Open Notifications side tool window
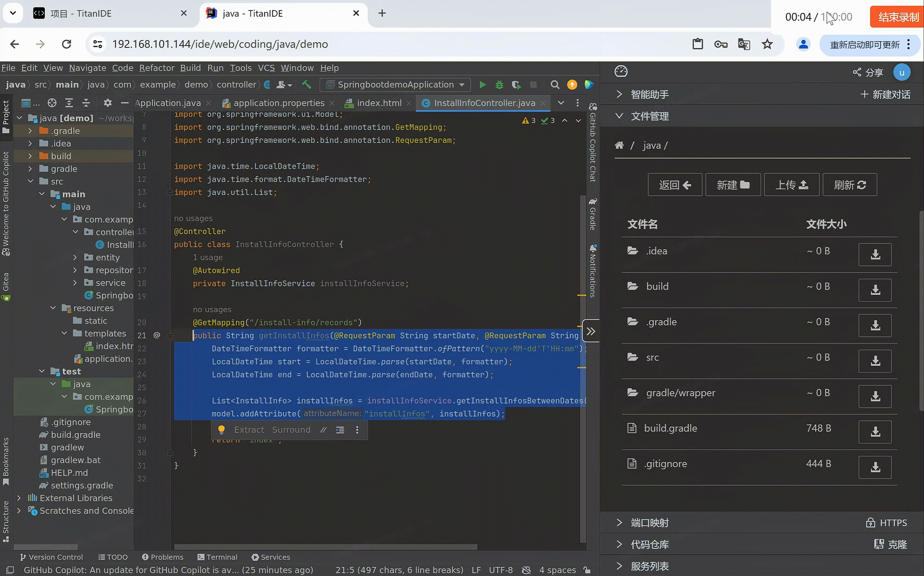 tap(592, 271)
